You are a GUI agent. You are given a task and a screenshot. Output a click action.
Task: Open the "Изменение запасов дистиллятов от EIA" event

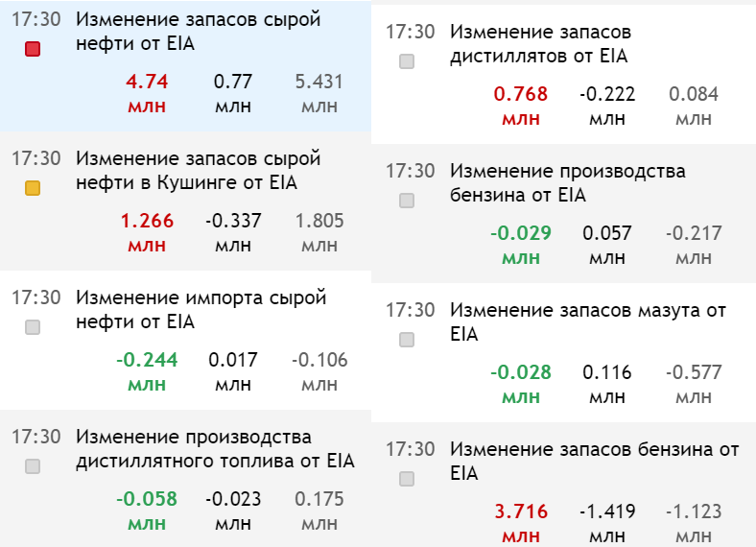click(540, 44)
